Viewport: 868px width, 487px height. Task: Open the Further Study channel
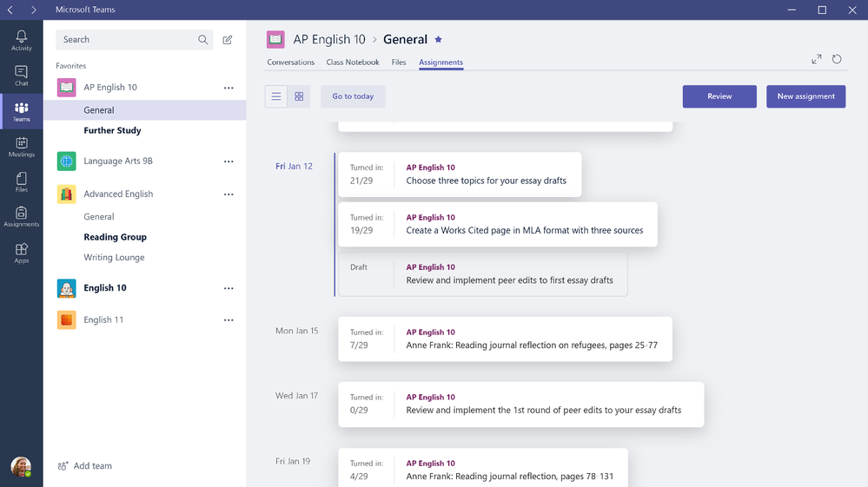tap(112, 130)
